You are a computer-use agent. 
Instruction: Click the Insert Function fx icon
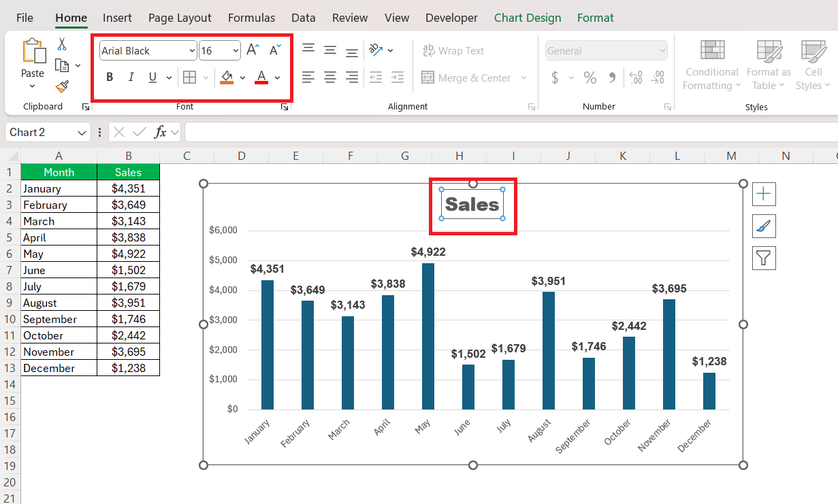pos(161,132)
